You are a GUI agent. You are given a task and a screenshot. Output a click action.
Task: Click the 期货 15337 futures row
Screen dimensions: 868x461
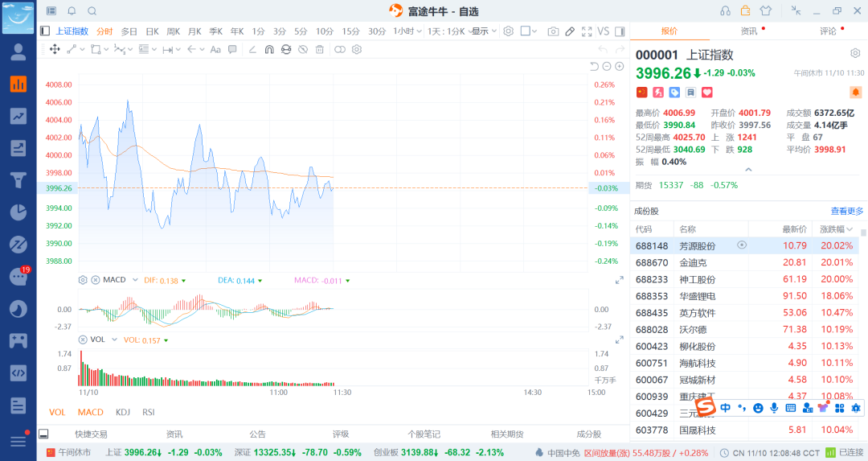[686, 185]
